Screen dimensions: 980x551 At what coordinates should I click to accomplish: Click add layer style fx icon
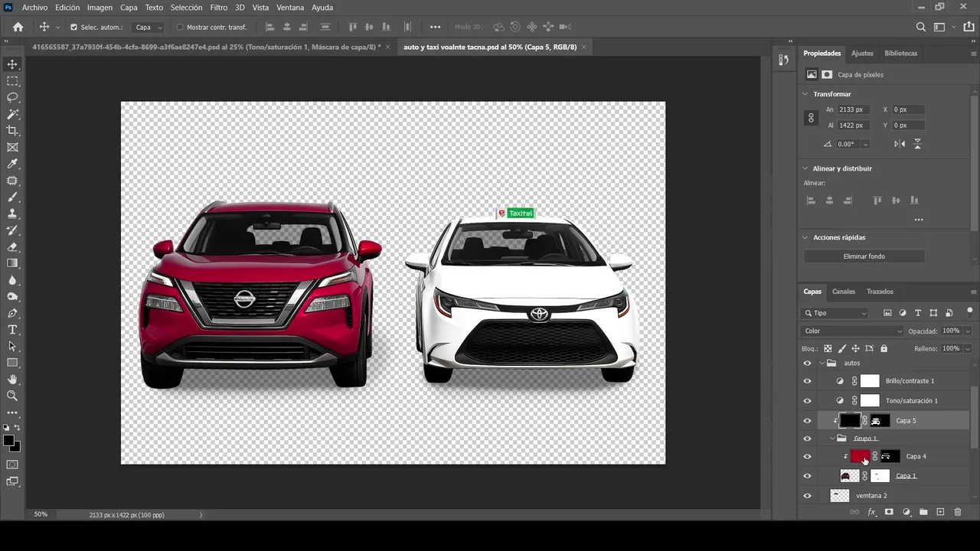pos(871,512)
